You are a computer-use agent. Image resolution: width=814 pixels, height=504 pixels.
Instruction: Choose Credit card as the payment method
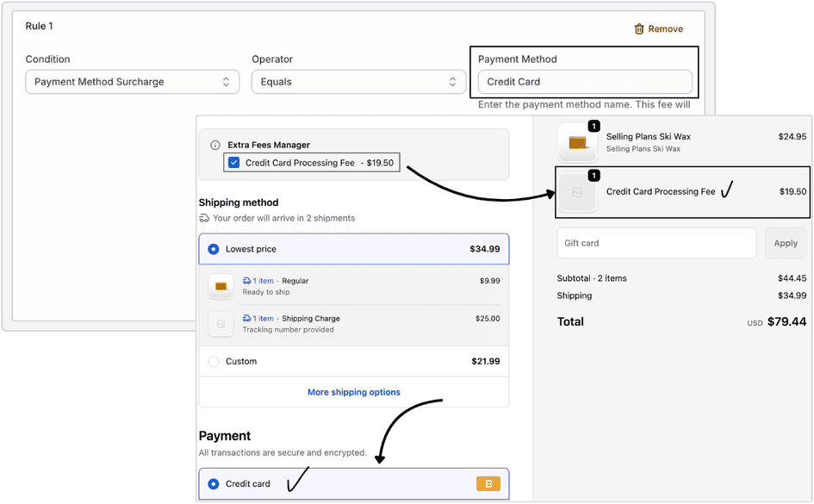(x=213, y=483)
